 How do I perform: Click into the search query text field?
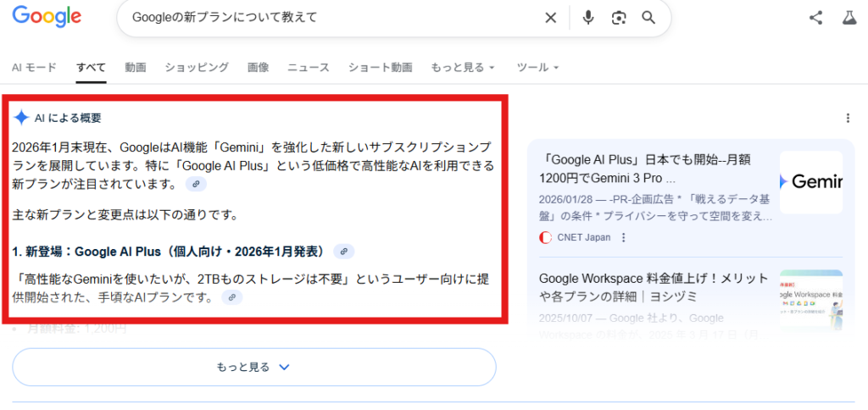(331, 18)
